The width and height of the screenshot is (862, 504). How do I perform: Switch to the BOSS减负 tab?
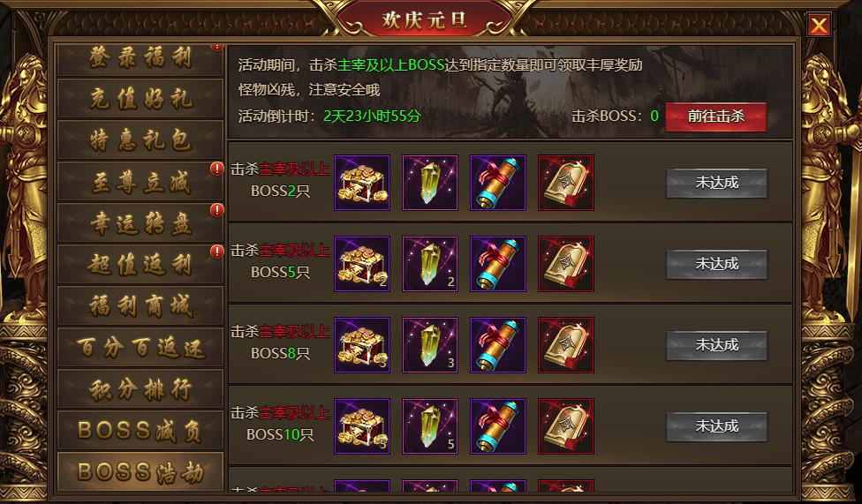[140, 431]
